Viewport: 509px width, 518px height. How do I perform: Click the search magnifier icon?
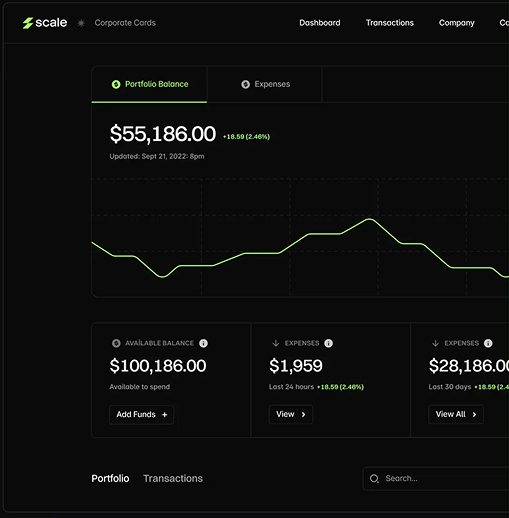coord(374,479)
